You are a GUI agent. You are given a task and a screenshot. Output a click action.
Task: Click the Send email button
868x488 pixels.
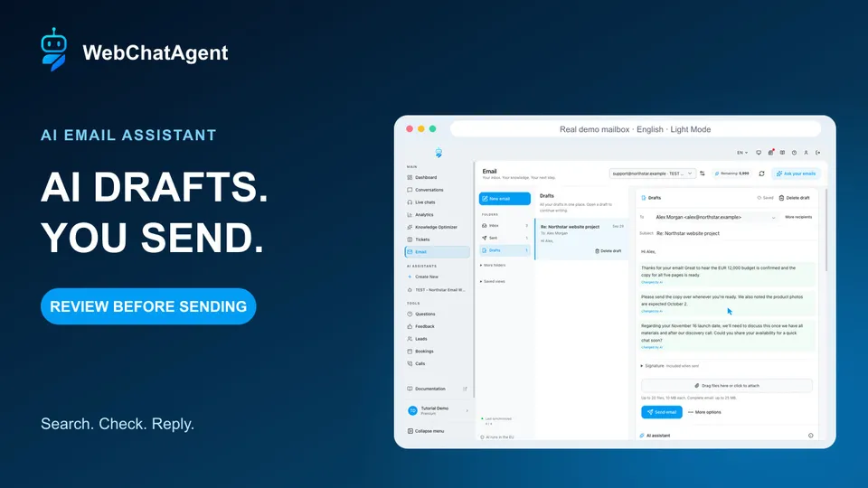662,412
